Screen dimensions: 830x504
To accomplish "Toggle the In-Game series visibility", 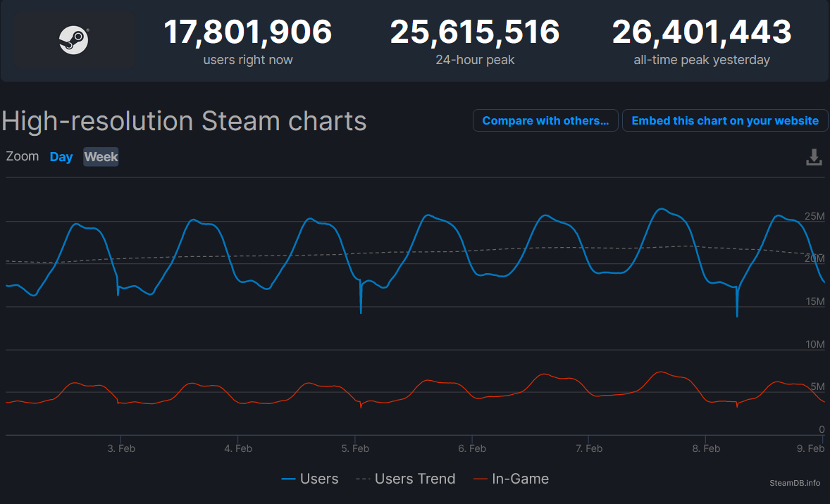I will coord(511,479).
